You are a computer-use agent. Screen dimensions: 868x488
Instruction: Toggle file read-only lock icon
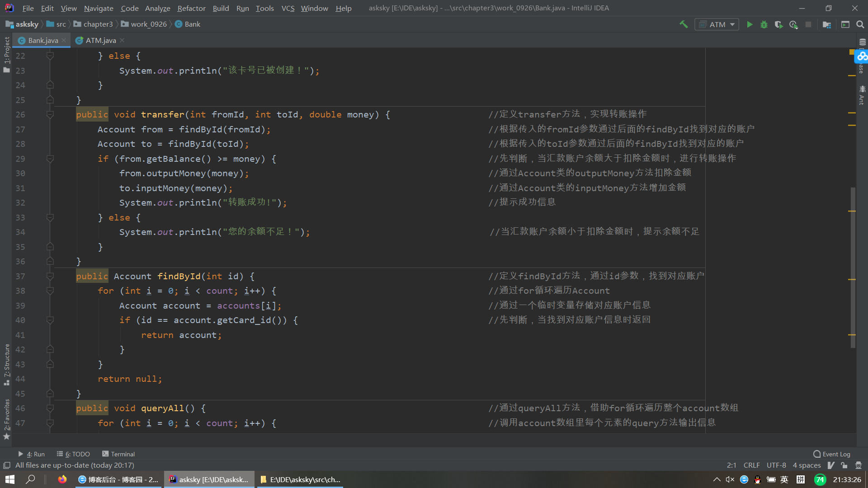tap(844, 465)
